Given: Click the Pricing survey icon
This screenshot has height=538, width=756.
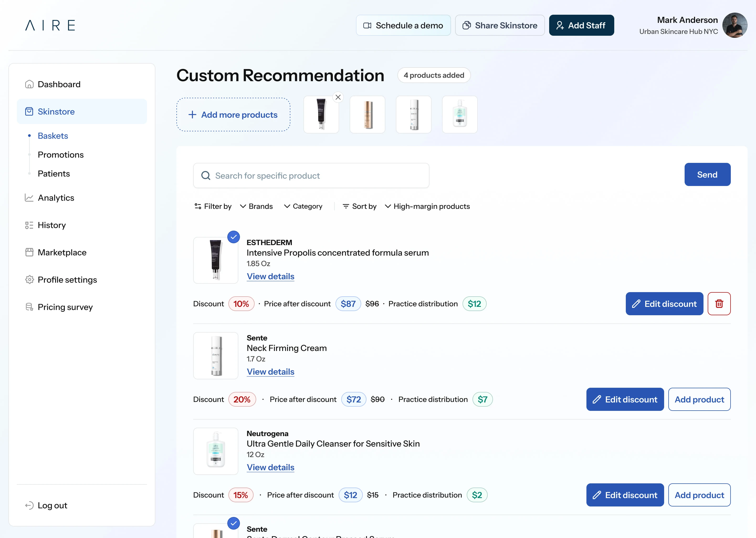Looking at the screenshot, I should click(x=29, y=307).
